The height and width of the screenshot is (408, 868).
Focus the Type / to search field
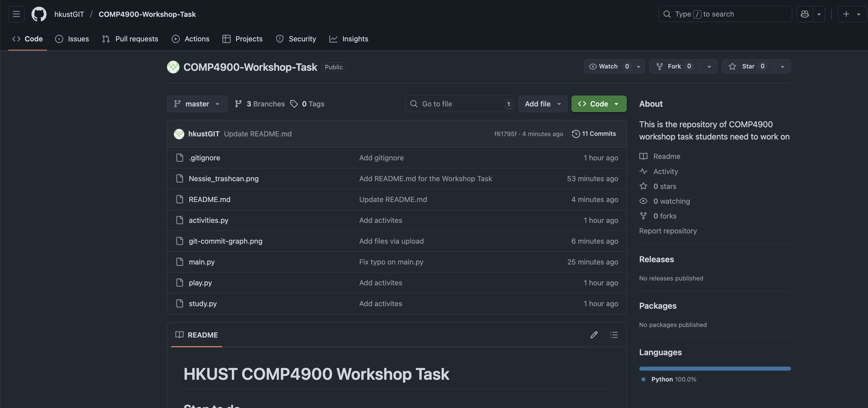point(725,14)
